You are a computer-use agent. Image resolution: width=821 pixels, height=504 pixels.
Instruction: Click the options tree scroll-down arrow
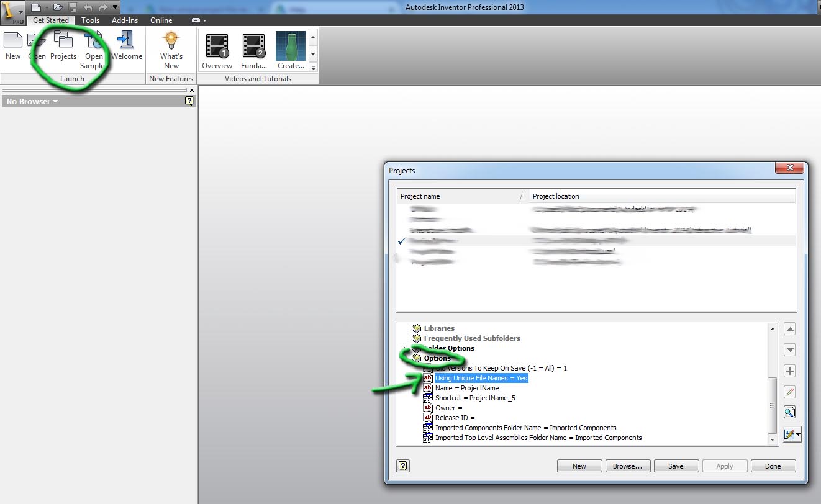(x=773, y=439)
